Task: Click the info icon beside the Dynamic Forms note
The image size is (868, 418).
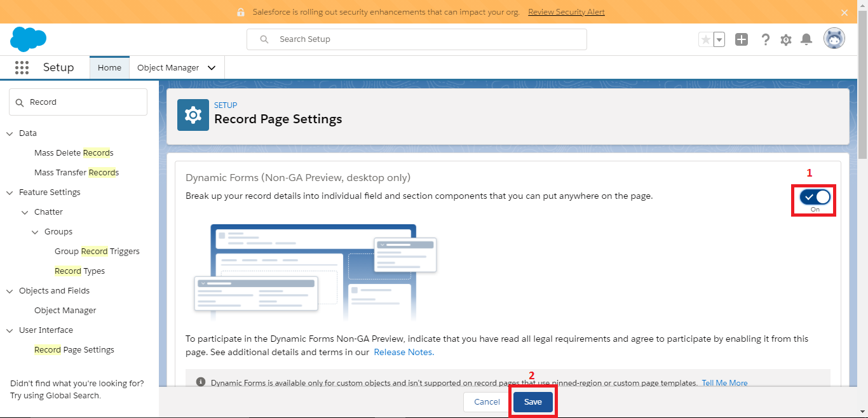Action: coord(201,382)
